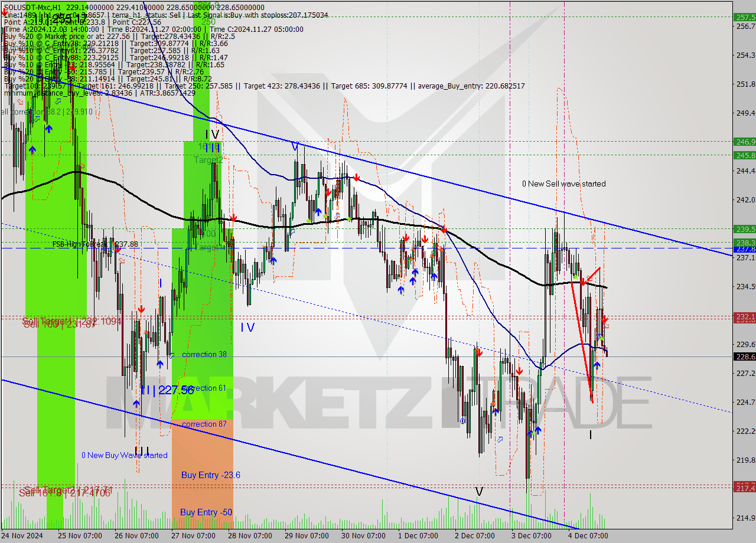Click the '26 Nov 07:00' time axis label
756x543 pixels.
[136, 536]
